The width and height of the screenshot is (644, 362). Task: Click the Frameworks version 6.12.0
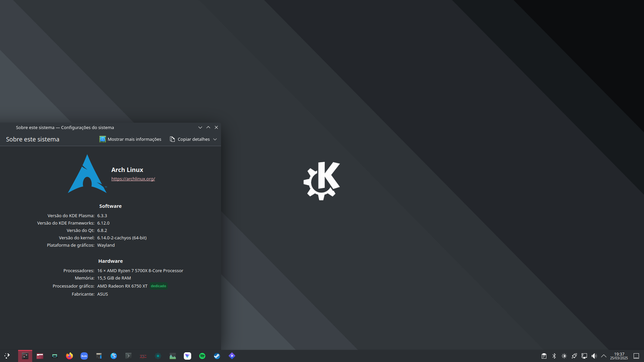click(x=103, y=223)
